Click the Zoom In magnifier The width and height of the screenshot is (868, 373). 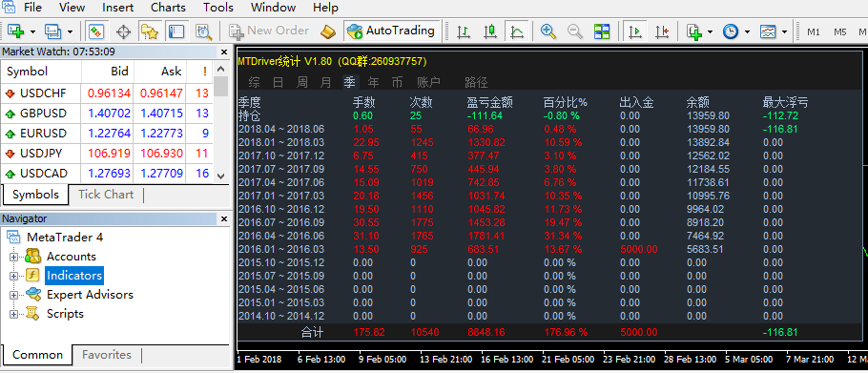548,31
